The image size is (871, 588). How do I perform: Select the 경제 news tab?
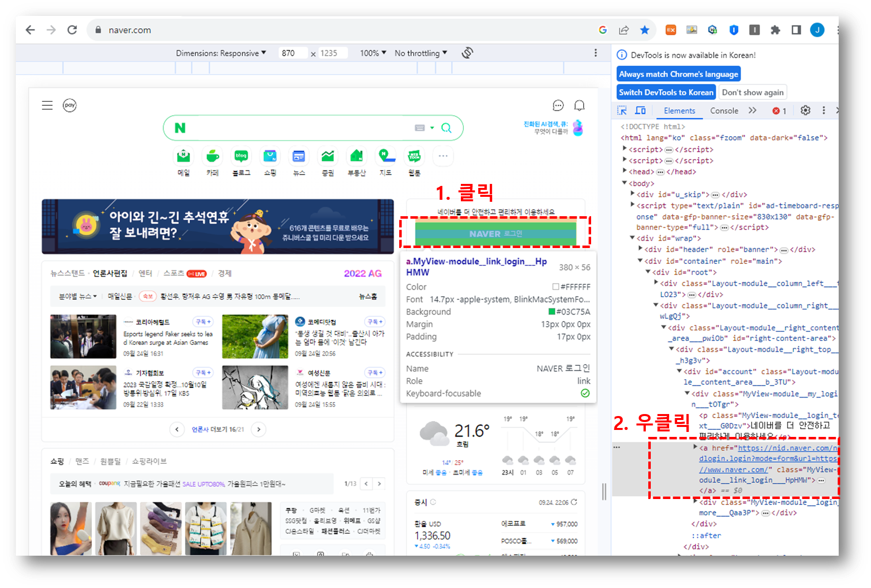tap(225, 273)
